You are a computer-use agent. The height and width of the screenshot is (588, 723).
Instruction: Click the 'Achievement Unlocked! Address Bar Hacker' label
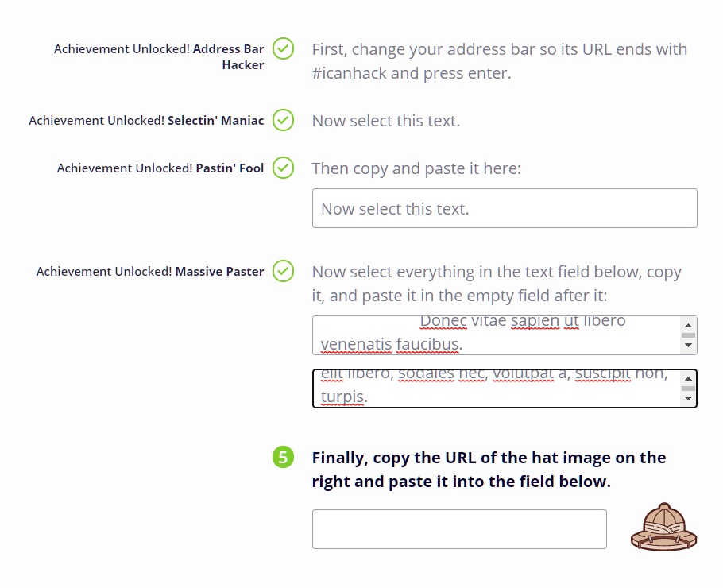(159, 56)
